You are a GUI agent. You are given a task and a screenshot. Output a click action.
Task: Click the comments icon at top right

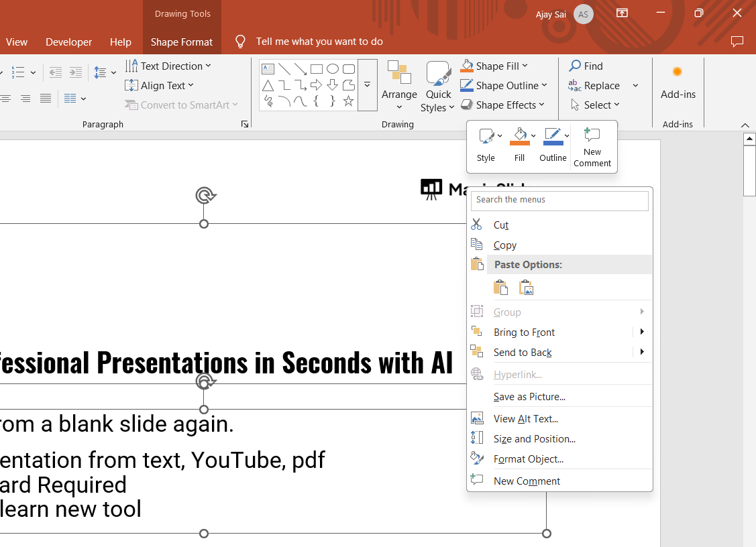(737, 42)
